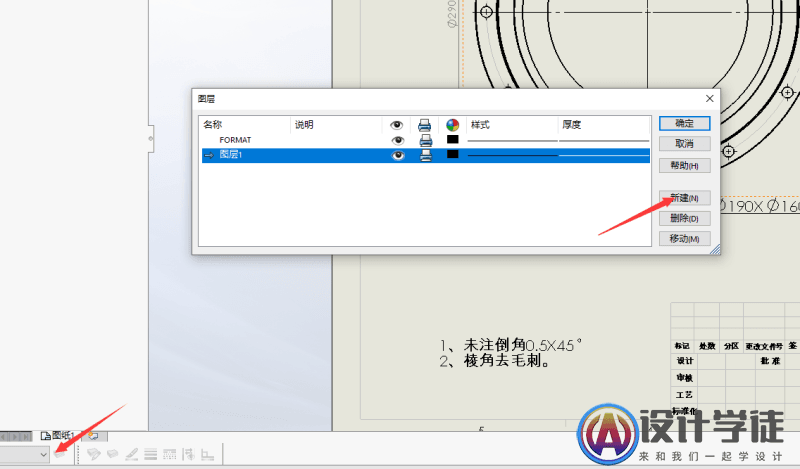Click the 设计 title block cell
Image resolution: width=800 pixels, height=469 pixels.
coord(684,361)
